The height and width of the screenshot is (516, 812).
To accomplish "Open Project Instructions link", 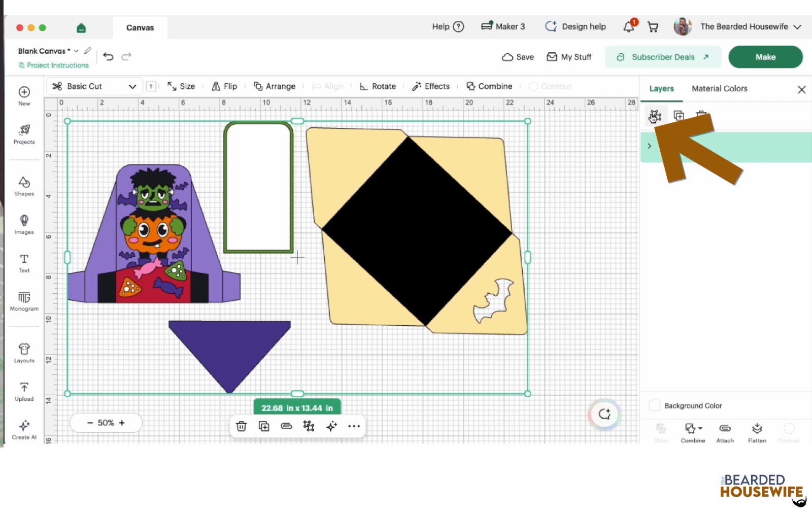I will 54,65.
